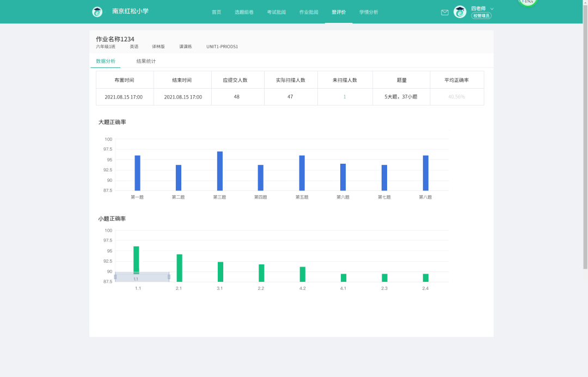This screenshot has height=377, width=588.
Task: Click the green bar for question 4.1
Action: (x=344, y=277)
